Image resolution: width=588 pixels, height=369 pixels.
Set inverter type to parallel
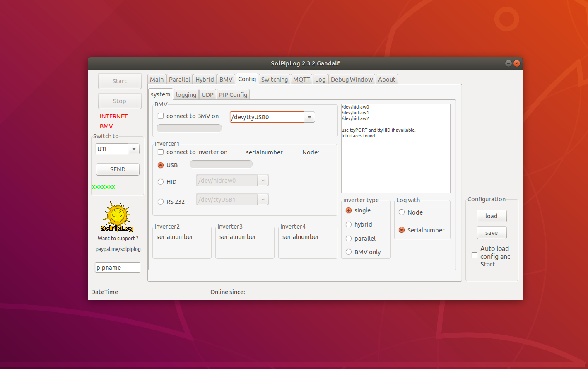(x=349, y=239)
